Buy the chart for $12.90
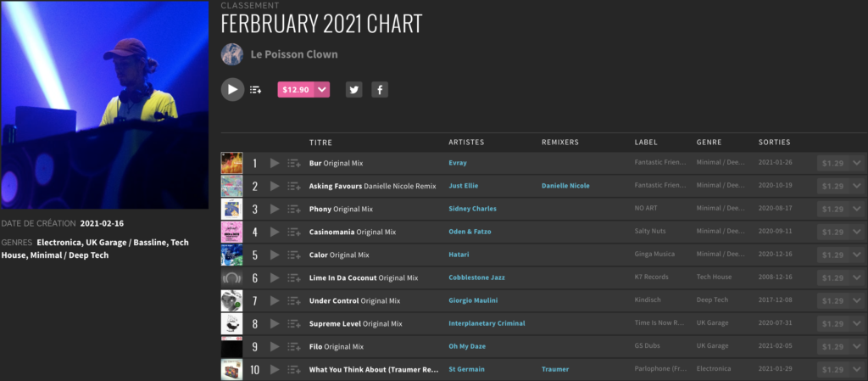The image size is (868, 381). [296, 90]
